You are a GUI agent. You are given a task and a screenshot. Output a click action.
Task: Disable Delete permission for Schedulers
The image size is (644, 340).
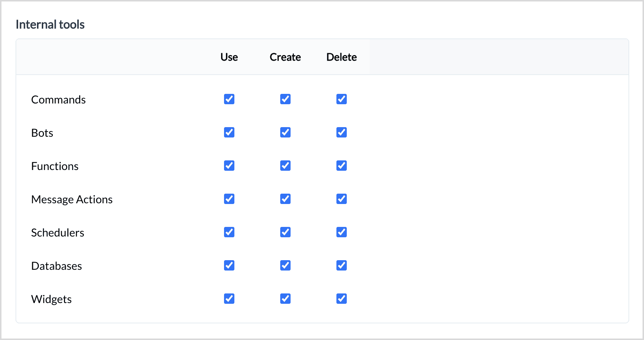pyautogui.click(x=342, y=232)
